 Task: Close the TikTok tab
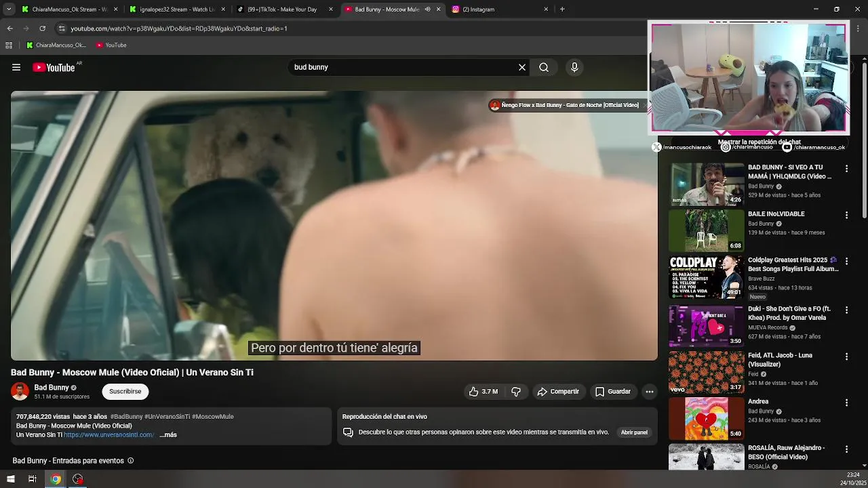pyautogui.click(x=331, y=9)
